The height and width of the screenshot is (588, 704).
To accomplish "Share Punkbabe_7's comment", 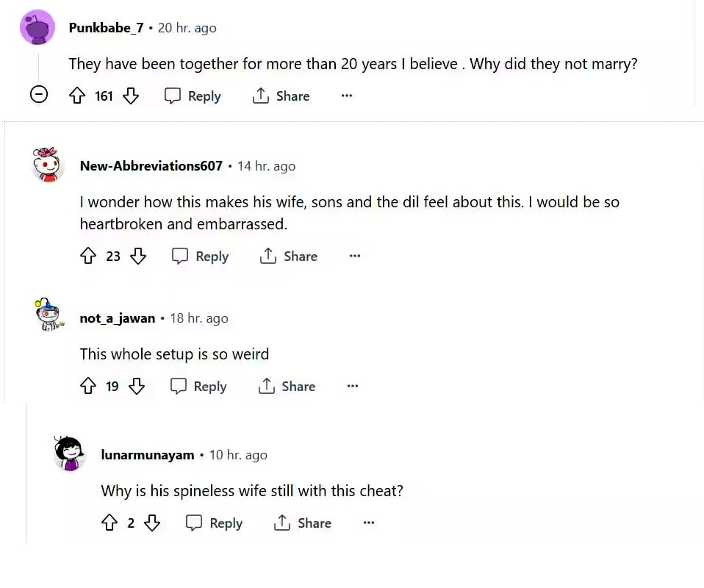I will tap(281, 96).
